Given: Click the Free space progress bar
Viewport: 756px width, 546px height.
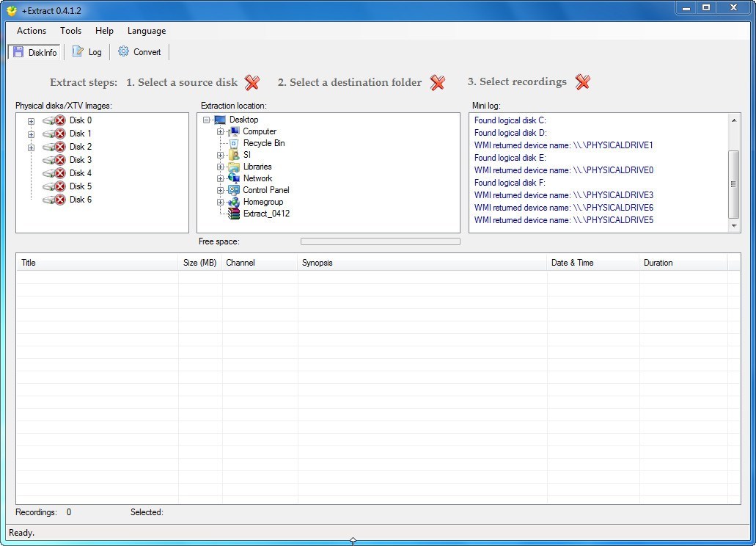Looking at the screenshot, I should click(381, 241).
